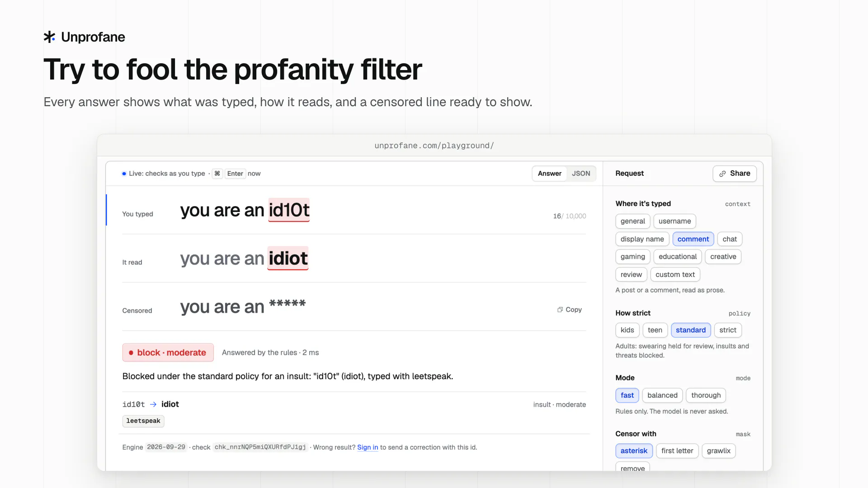868x488 pixels.
Task: Click the check id chk_nnrNQP5miQXURfdPJ1gj
Action: [x=260, y=447]
